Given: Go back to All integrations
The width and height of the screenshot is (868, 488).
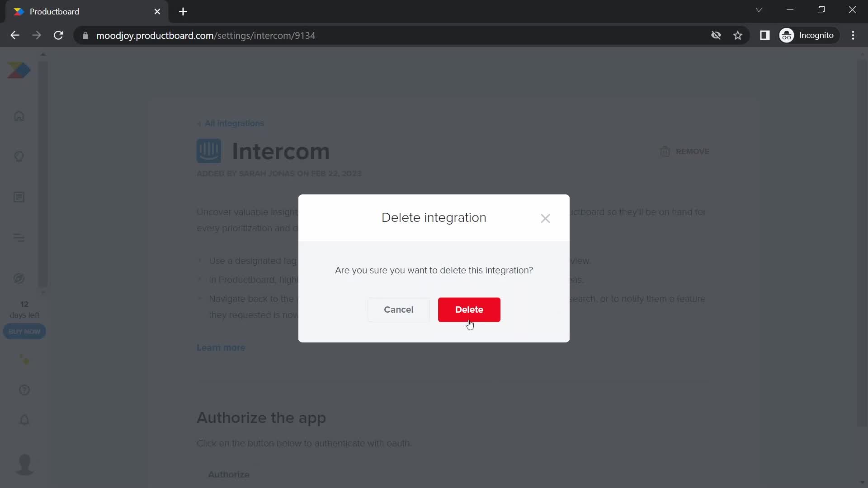Looking at the screenshot, I should pyautogui.click(x=231, y=123).
